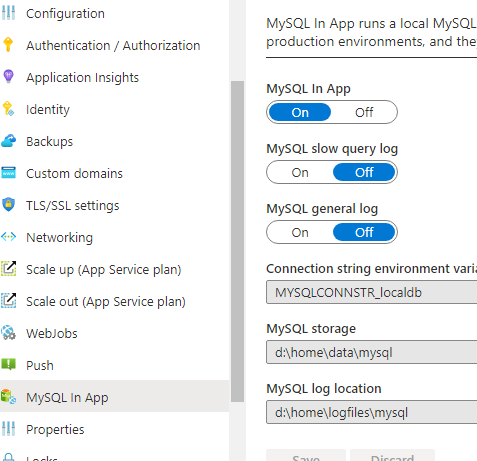Viewport: 477px width, 461px height.
Task: Select Networking in the sidebar
Action: point(59,238)
